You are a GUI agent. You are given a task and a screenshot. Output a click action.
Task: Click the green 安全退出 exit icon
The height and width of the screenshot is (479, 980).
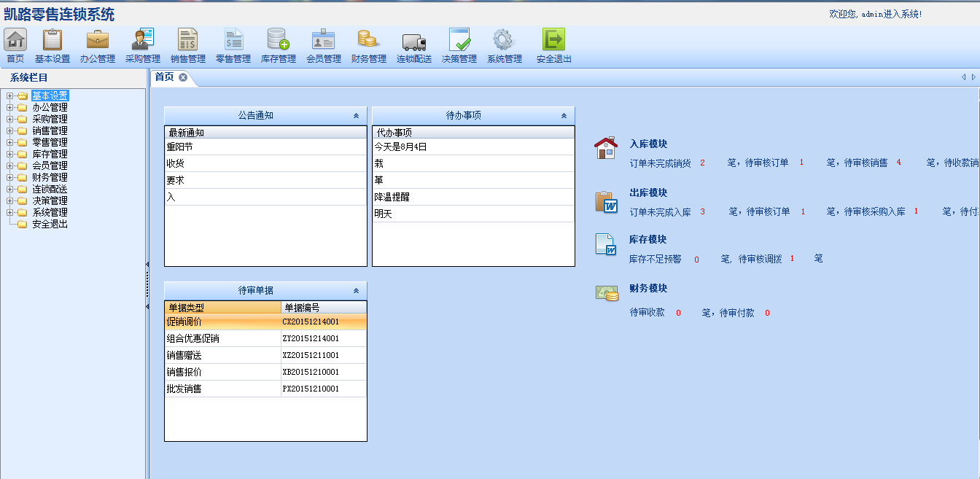coord(553,40)
